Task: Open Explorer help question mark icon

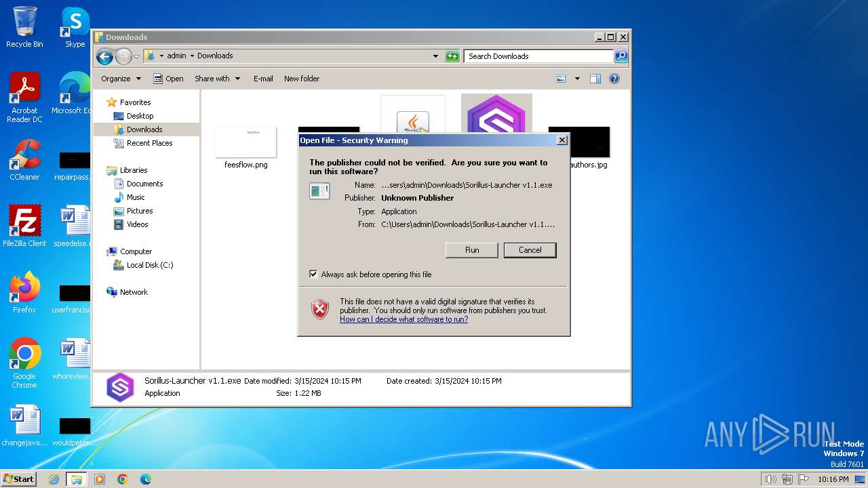Action: click(614, 79)
